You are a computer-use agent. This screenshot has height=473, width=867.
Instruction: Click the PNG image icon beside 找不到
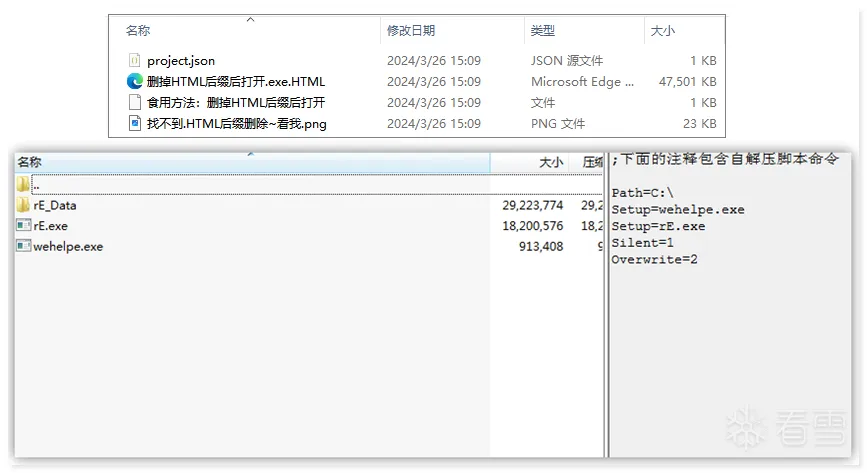click(134, 124)
